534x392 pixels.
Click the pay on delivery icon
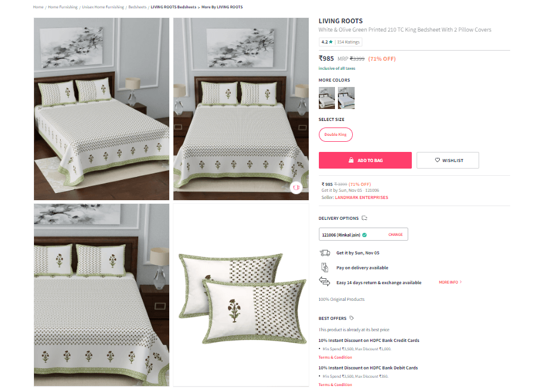(x=325, y=267)
